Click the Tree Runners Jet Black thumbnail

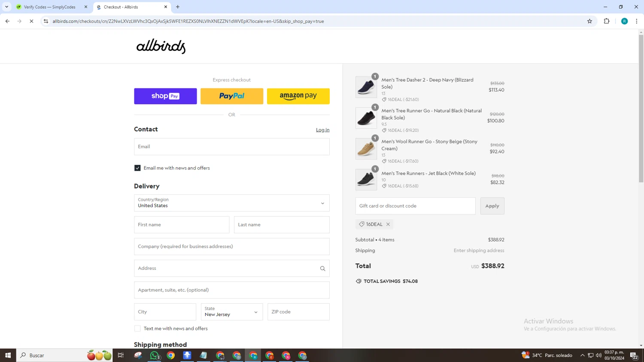366,180
